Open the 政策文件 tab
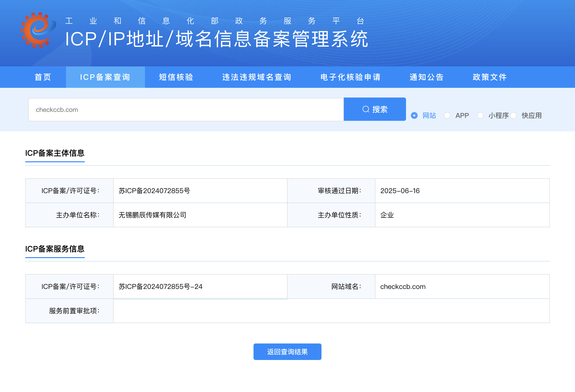The width and height of the screenshot is (575, 392). click(x=489, y=77)
